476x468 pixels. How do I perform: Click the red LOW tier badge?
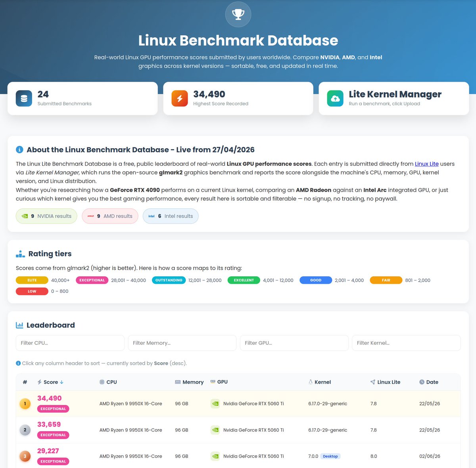[32, 291]
